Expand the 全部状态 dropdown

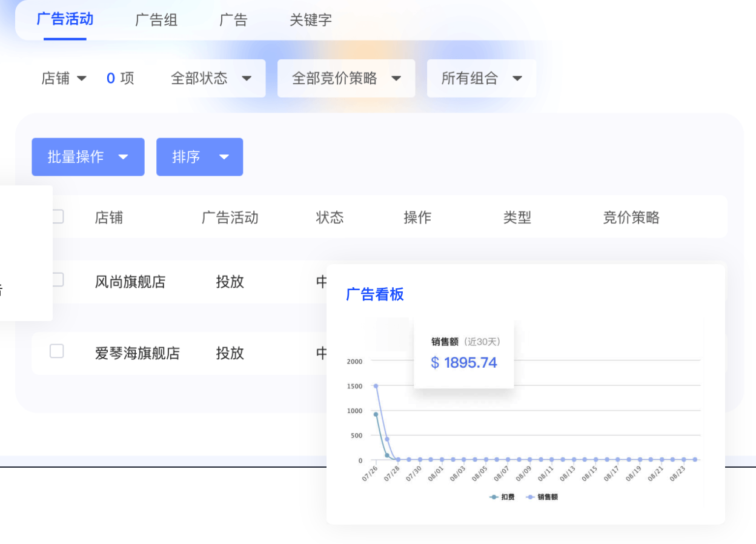[212, 78]
